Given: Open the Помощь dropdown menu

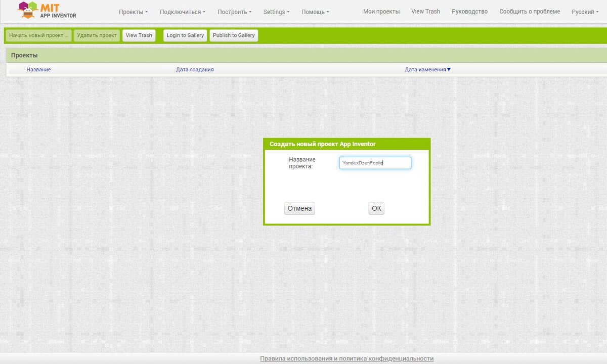Looking at the screenshot, I should click(315, 12).
